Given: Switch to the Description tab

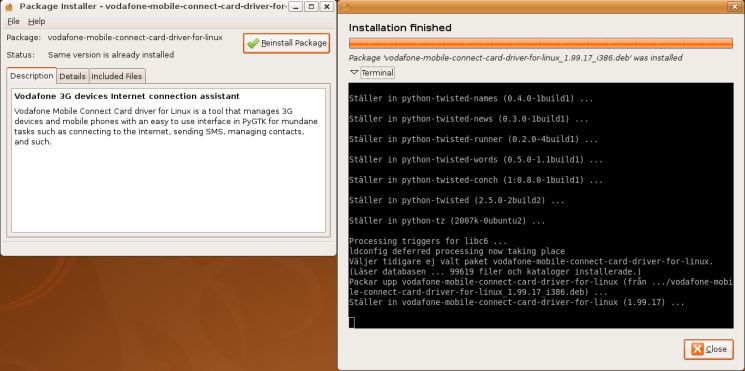Looking at the screenshot, I should [32, 76].
